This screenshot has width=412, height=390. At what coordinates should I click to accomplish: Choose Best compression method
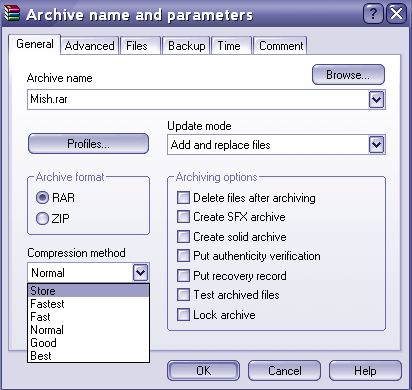[x=88, y=356]
